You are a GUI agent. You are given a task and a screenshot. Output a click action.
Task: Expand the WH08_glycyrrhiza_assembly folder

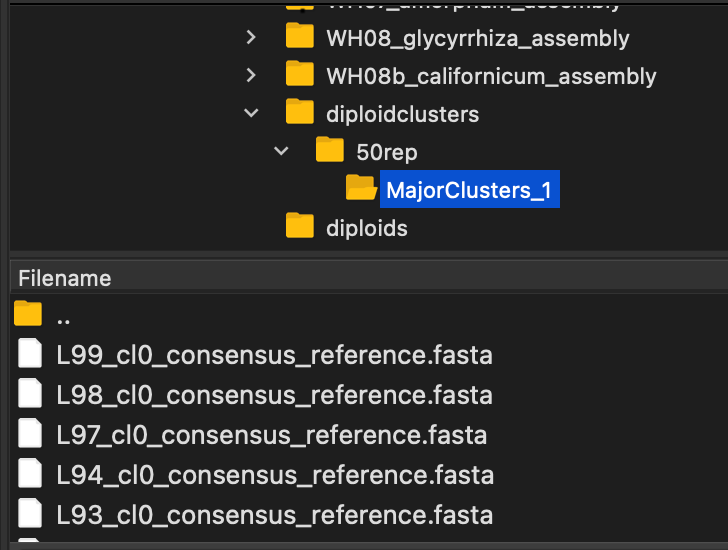(x=251, y=38)
